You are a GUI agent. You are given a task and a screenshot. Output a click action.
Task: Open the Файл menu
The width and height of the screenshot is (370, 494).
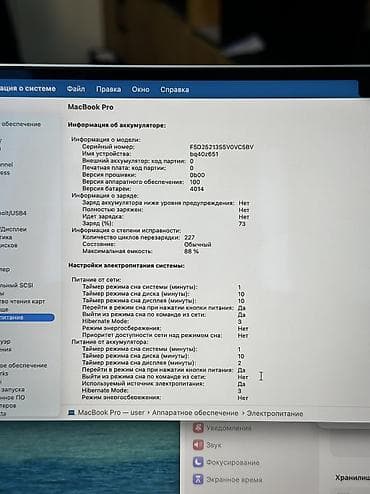[76, 89]
